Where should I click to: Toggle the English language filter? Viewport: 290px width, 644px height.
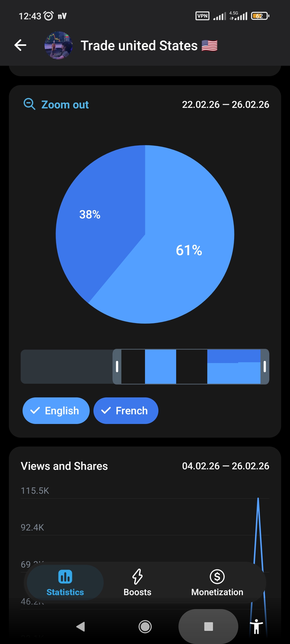point(56,411)
